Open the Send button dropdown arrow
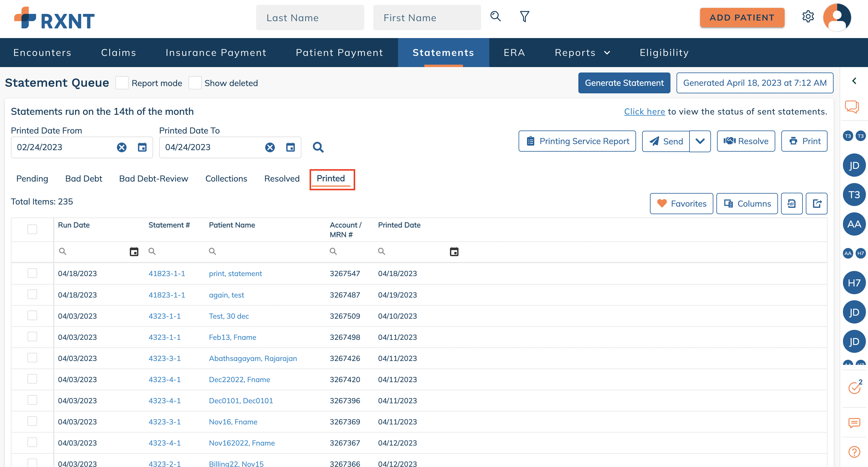The height and width of the screenshot is (467, 868). click(x=700, y=141)
